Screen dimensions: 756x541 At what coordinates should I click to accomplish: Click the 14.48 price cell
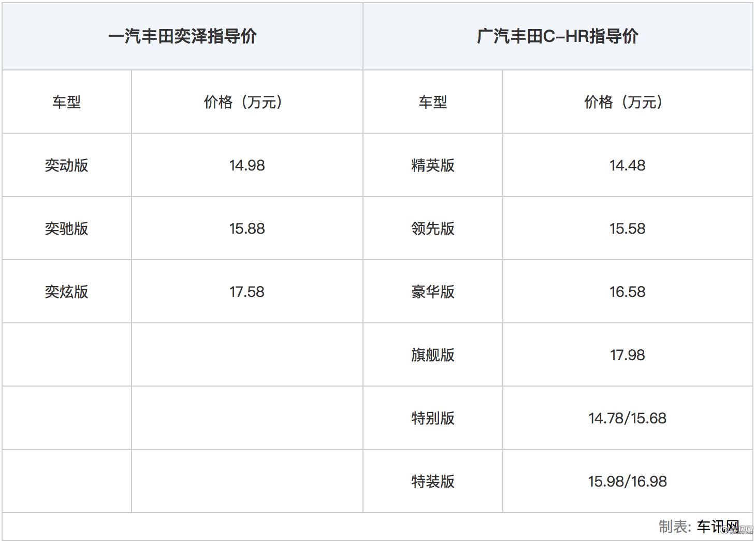point(628,165)
